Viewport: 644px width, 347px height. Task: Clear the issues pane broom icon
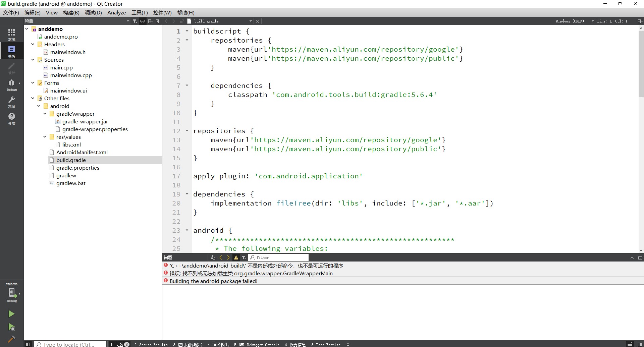pos(213,257)
